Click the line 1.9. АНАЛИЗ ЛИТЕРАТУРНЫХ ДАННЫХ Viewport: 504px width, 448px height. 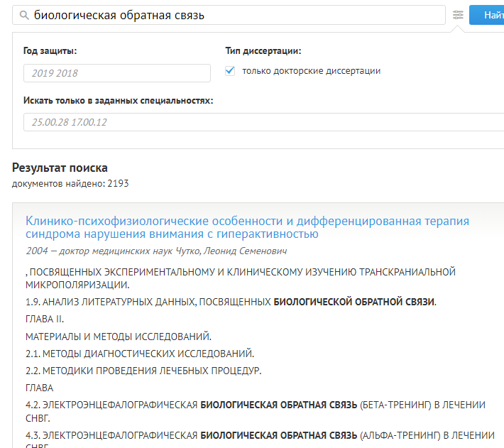tap(231, 302)
